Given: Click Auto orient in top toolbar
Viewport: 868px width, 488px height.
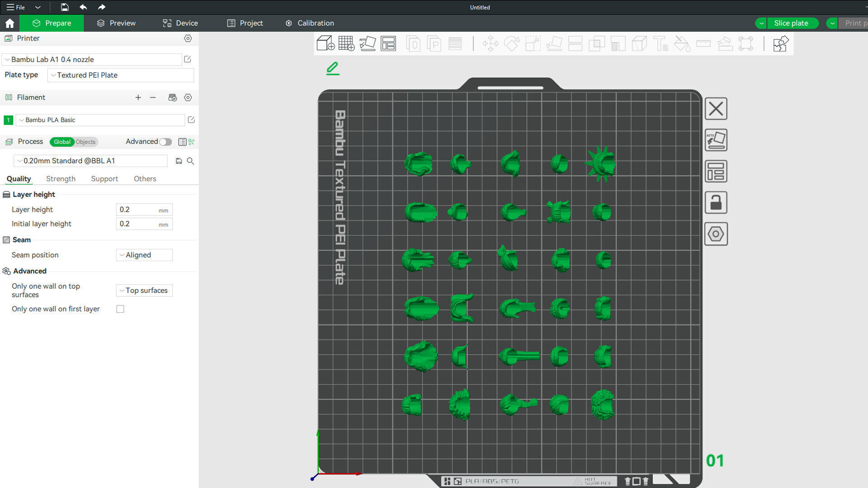Looking at the screenshot, I should (x=367, y=44).
